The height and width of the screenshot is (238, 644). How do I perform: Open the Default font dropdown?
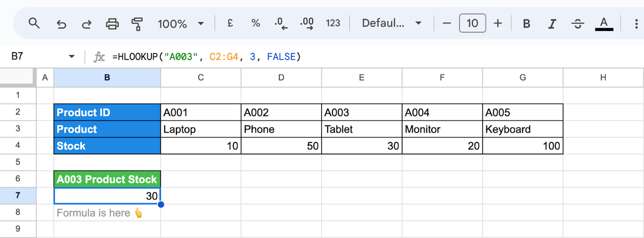coord(391,23)
